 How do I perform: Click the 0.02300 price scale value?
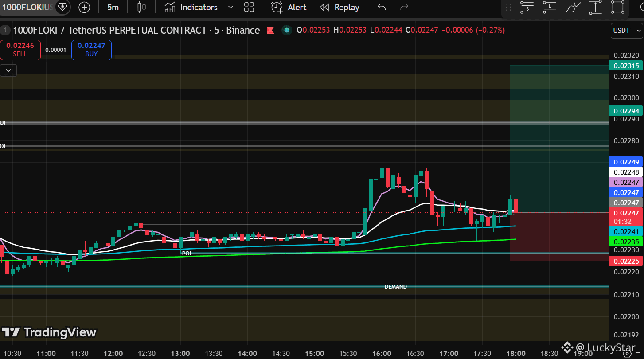626,98
